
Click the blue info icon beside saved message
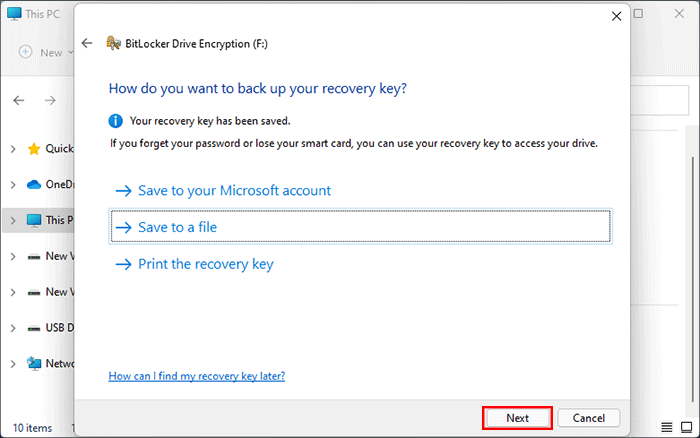tap(116, 120)
